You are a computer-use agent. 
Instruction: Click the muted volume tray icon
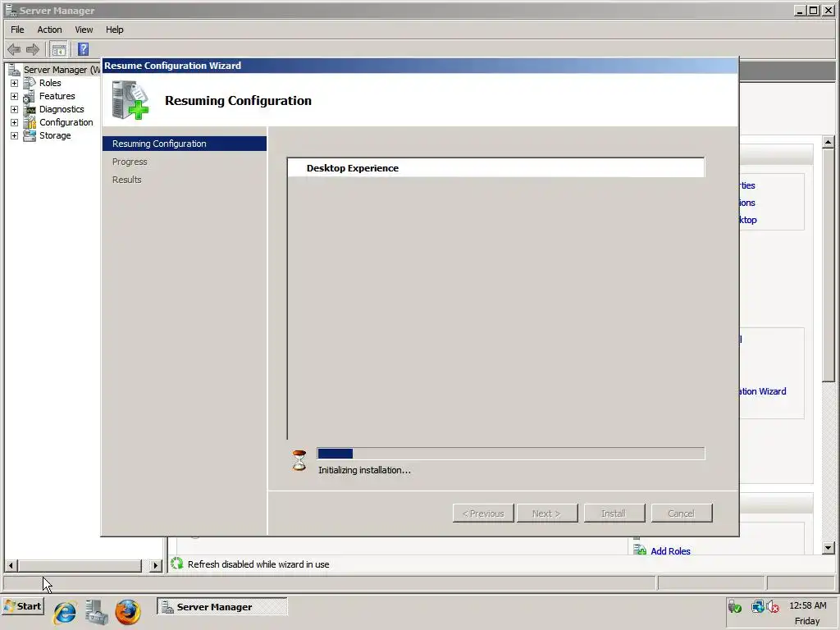[x=772, y=606]
